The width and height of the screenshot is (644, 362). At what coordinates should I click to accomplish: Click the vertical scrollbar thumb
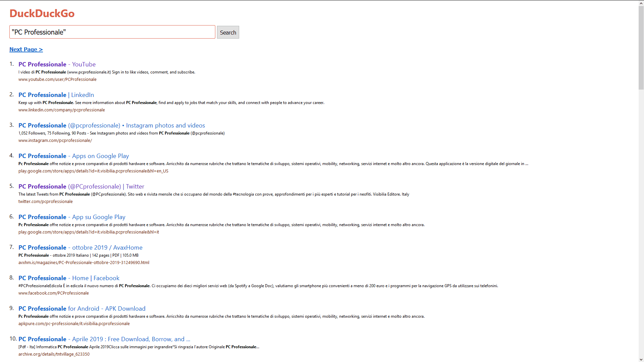click(641, 48)
